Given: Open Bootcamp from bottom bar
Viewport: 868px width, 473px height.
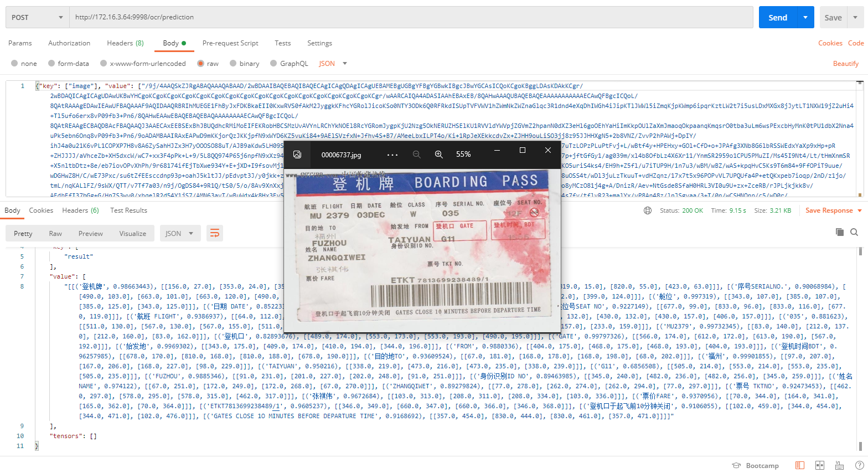Looking at the screenshot, I should 756,466.
